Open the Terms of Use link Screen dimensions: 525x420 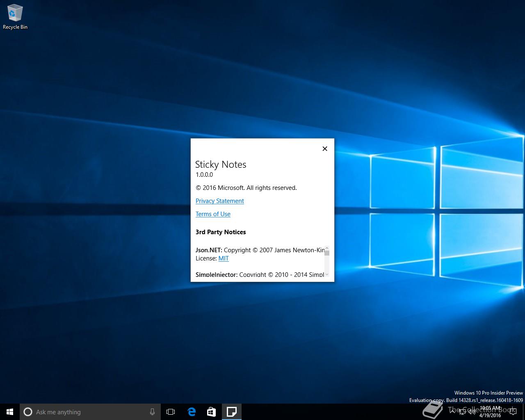(x=213, y=214)
